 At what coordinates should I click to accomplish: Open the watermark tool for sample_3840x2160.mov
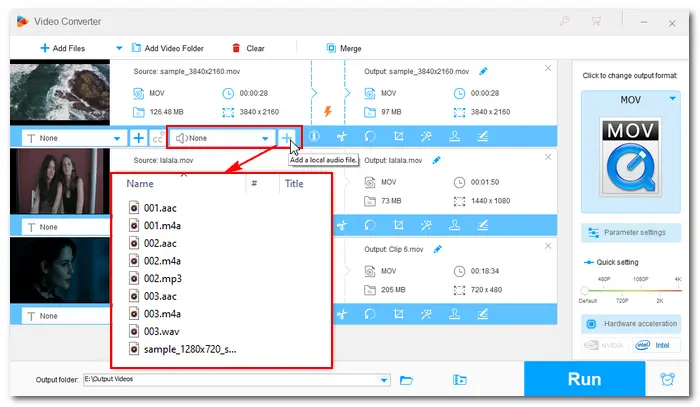[454, 137]
